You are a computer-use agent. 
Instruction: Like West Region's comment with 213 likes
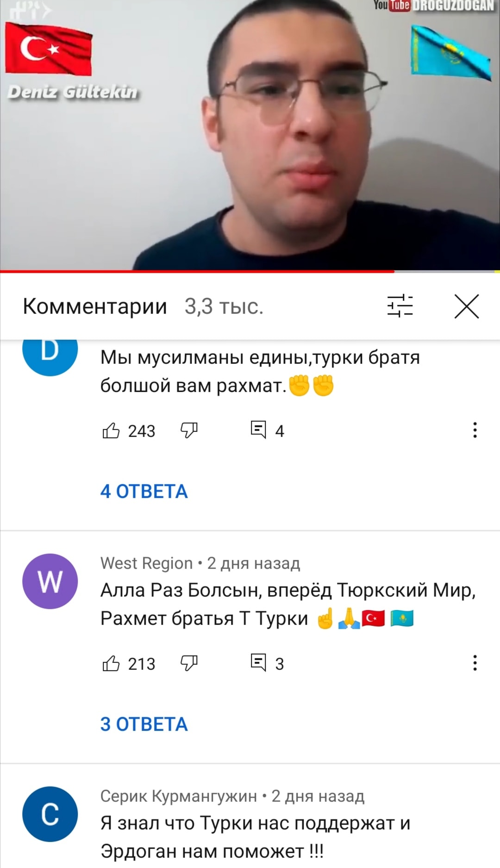(x=111, y=663)
